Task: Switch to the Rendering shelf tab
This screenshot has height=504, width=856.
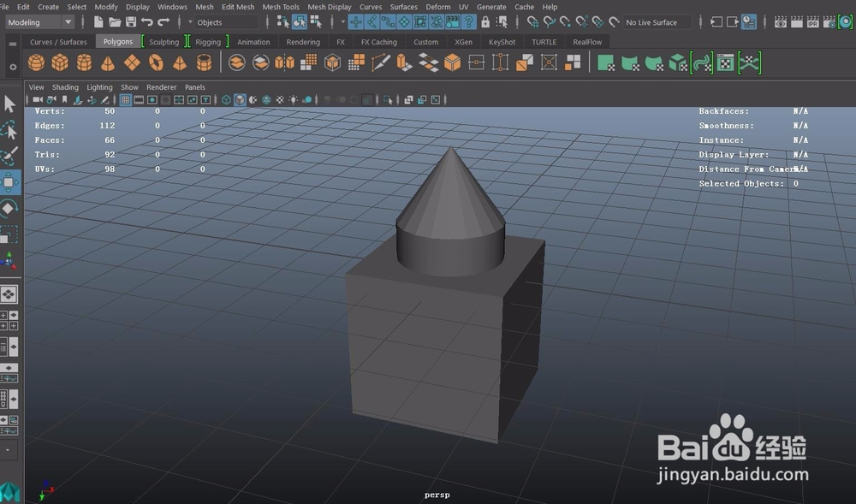Action: (x=303, y=42)
